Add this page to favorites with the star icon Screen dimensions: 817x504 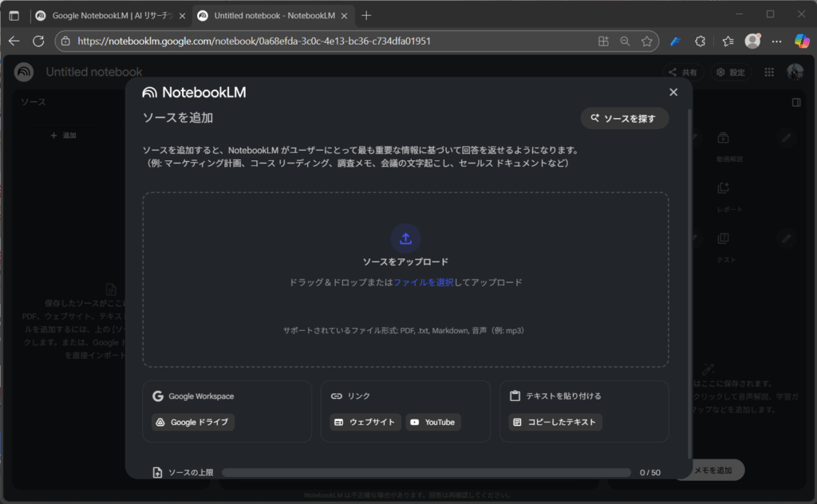click(x=646, y=41)
